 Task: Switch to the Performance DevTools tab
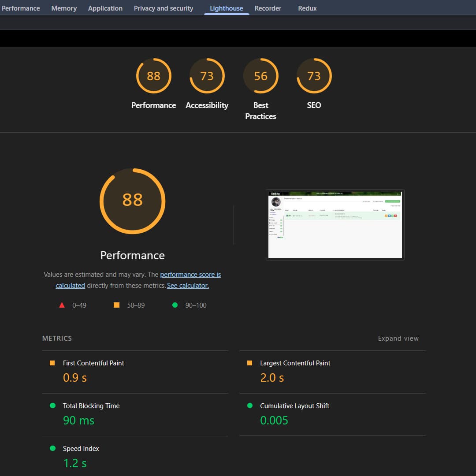(x=21, y=8)
